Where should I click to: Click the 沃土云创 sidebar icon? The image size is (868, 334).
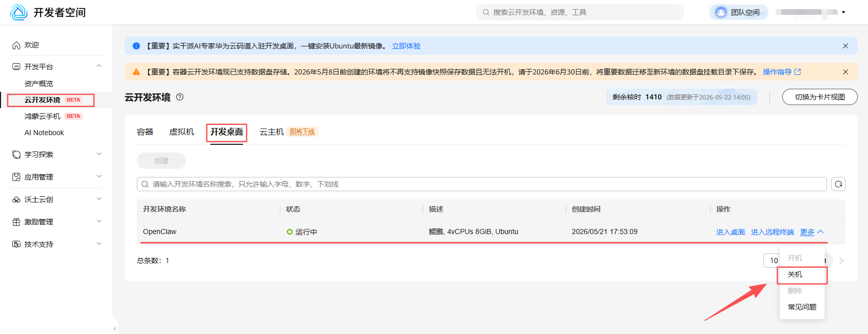16,199
